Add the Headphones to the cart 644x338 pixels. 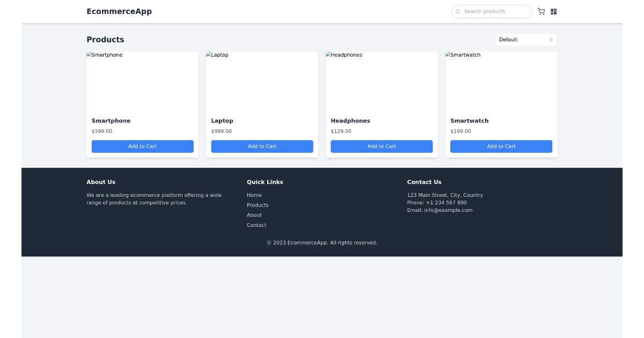click(x=381, y=146)
